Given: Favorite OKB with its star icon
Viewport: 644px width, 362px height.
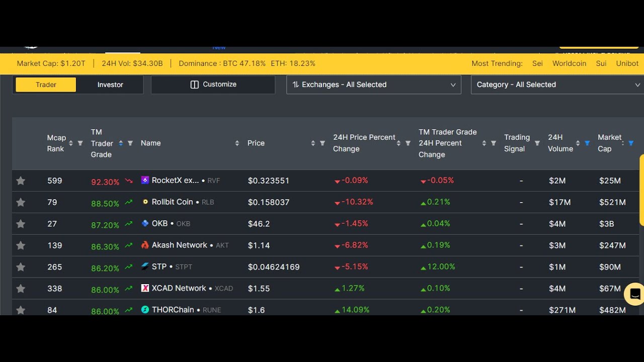Looking at the screenshot, I should (x=21, y=224).
